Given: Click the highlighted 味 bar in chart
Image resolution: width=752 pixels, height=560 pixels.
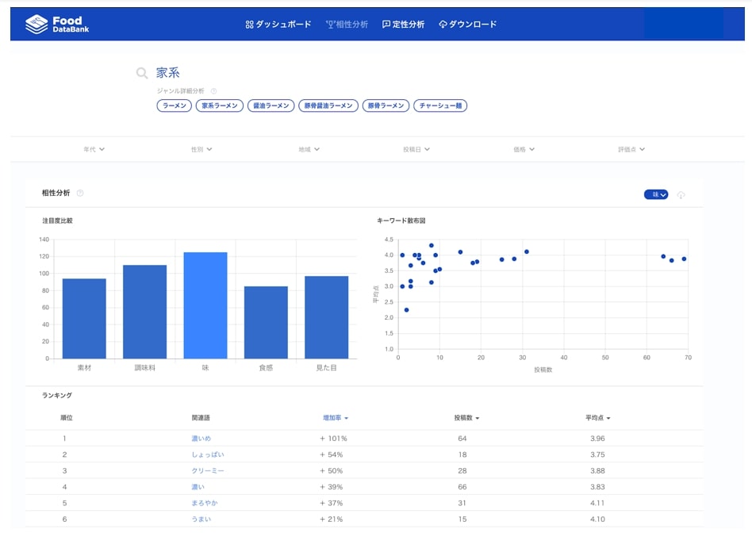Looking at the screenshot, I should [x=205, y=305].
